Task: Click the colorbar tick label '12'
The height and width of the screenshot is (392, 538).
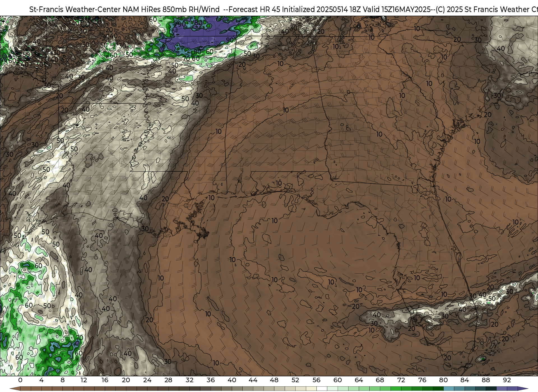Action: pyautogui.click(x=84, y=380)
